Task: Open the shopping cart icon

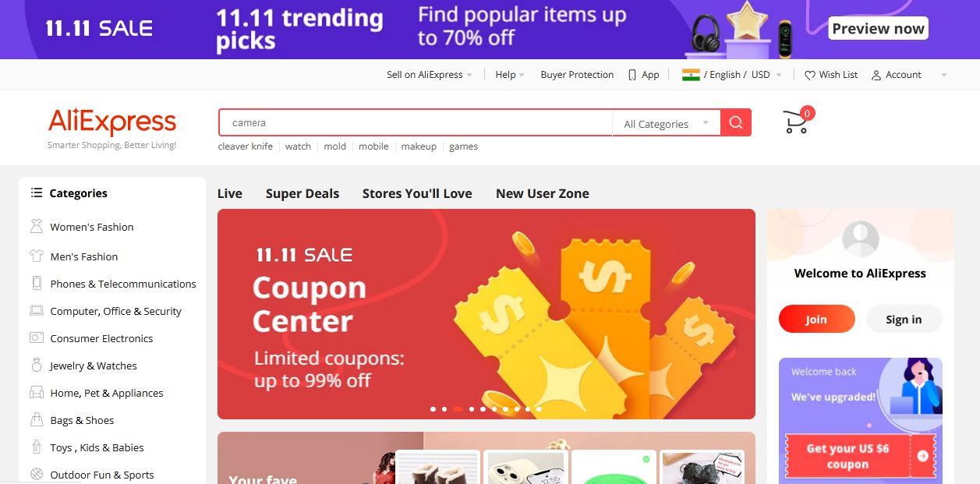Action: tap(795, 122)
